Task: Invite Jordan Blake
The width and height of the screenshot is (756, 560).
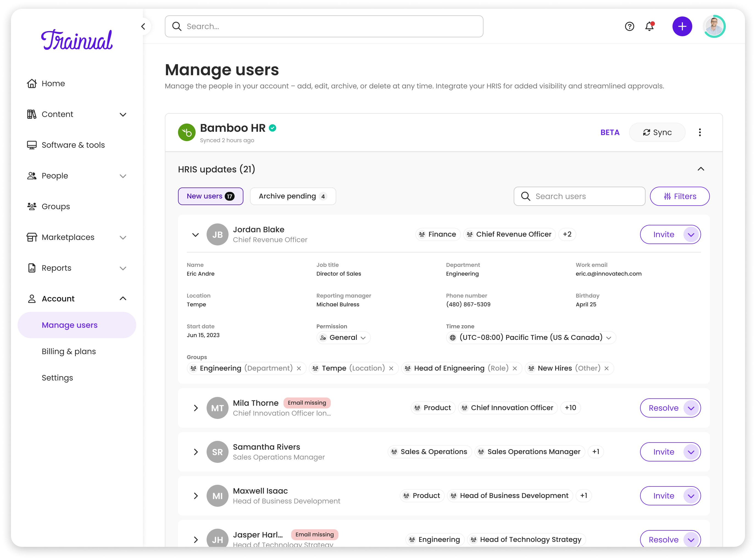Action: 663,235
